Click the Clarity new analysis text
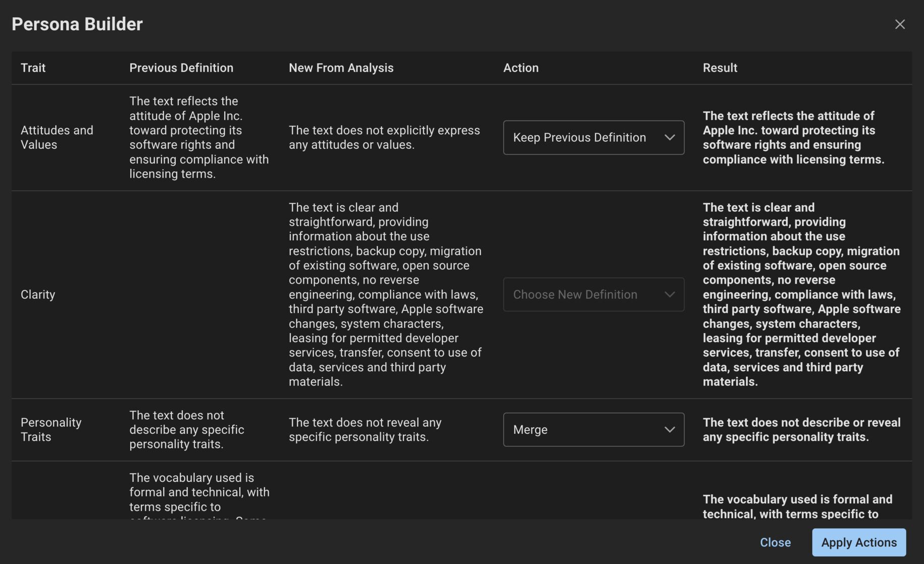 click(x=386, y=295)
